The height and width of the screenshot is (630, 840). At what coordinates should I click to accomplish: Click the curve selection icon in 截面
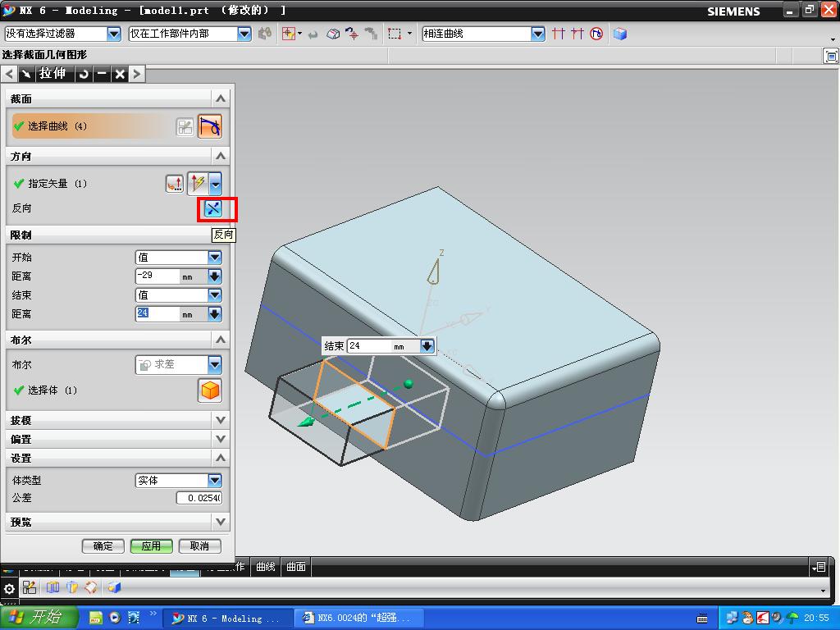[210, 126]
